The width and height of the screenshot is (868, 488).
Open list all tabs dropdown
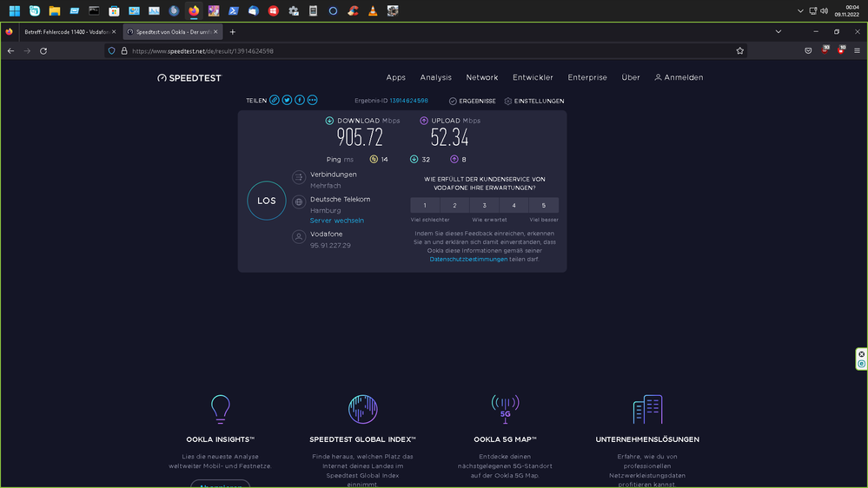click(x=779, y=32)
